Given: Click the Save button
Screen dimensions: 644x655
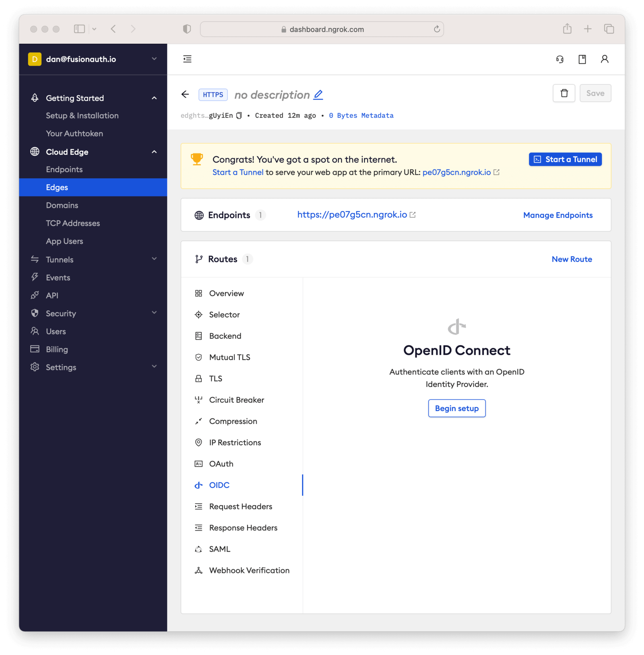Looking at the screenshot, I should pyautogui.click(x=595, y=93).
